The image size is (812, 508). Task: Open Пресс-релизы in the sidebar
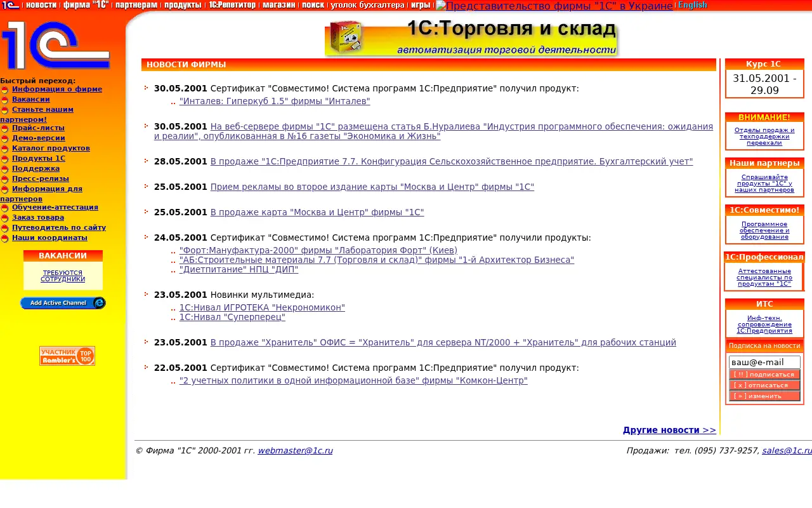(x=41, y=178)
